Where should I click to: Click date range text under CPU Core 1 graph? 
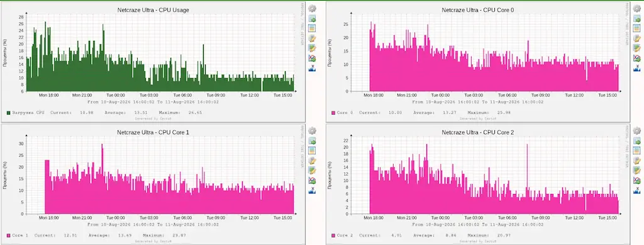point(153,224)
